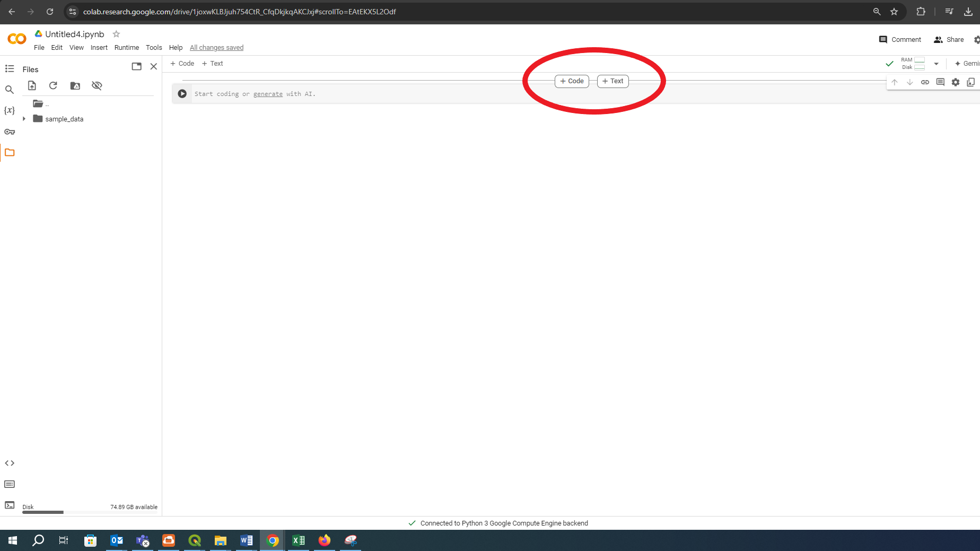This screenshot has height=551, width=980.
Task: Open the parent directory folder
Action: coord(38,104)
